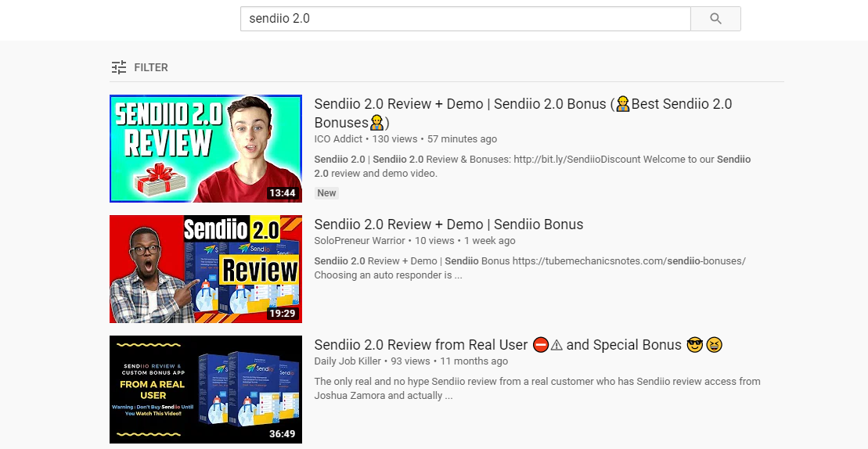The width and height of the screenshot is (868, 449).
Task: Click the '11 months ago' timestamp
Action: click(x=474, y=361)
